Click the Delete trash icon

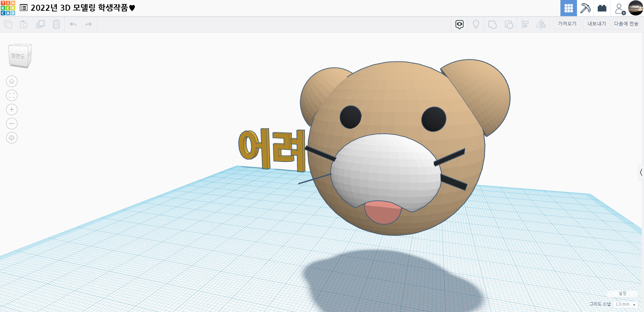[56, 24]
